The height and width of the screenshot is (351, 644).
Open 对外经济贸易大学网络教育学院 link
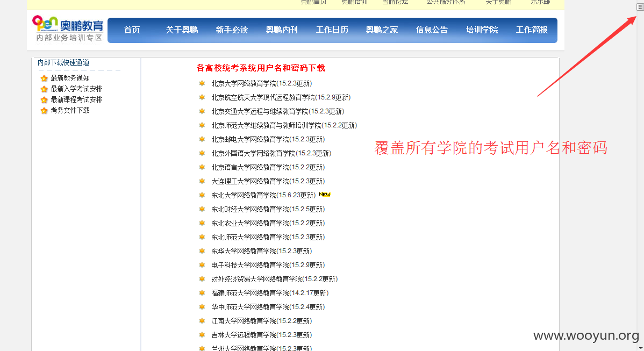point(274,279)
